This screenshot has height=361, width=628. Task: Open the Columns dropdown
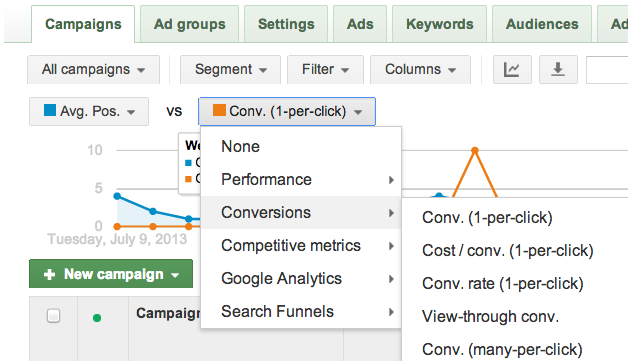420,70
